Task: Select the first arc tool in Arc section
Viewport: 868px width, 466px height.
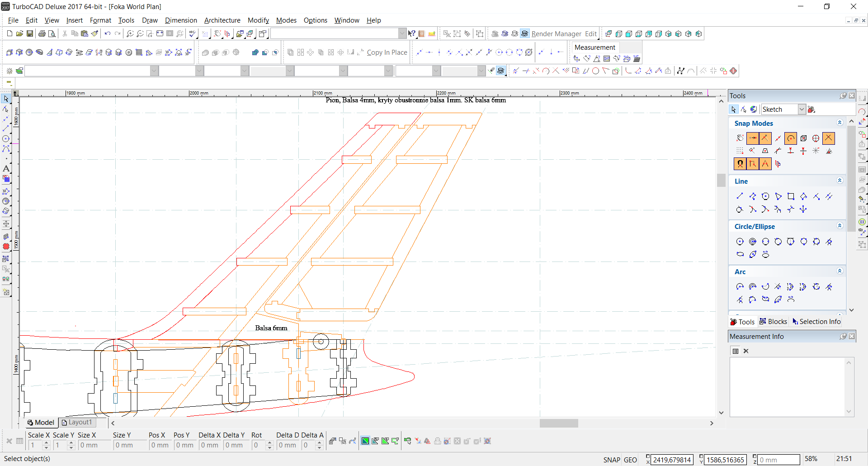Action: (740, 287)
